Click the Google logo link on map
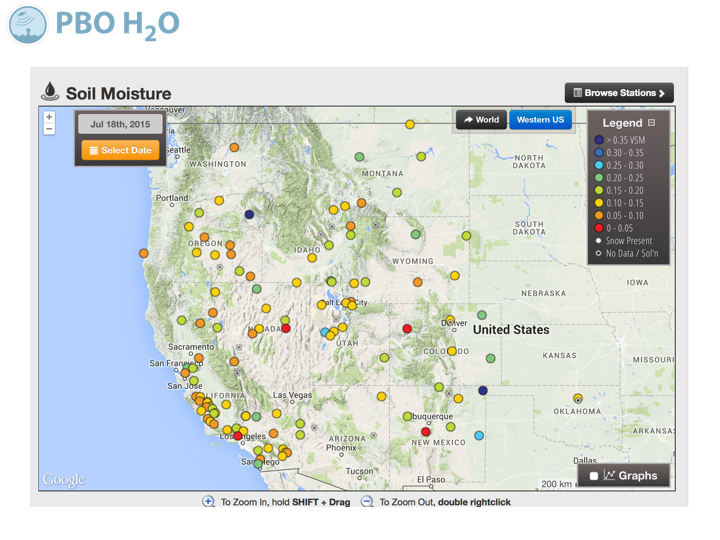Viewport: 720px width, 540px height. click(63, 480)
